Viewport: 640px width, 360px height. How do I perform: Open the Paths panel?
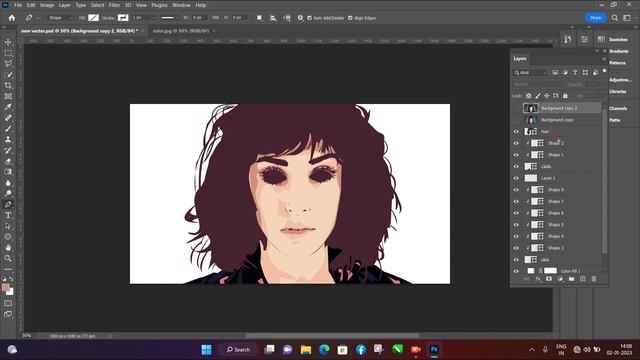tap(615, 120)
